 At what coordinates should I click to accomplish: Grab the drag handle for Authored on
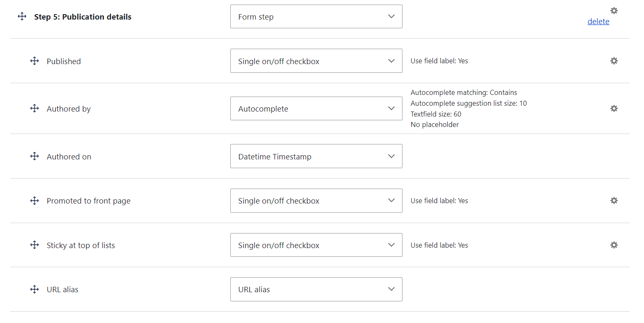click(35, 156)
